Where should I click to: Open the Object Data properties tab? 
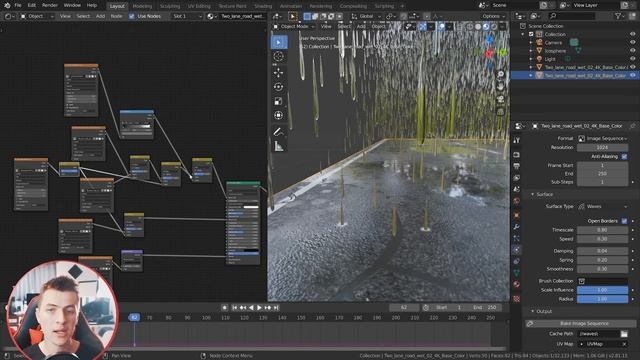(516, 272)
